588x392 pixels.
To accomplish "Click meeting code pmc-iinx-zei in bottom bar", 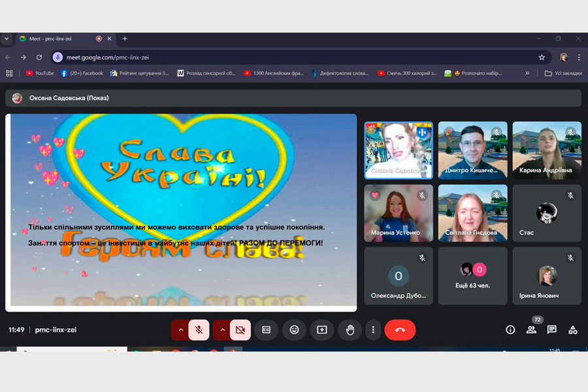I will [56, 330].
